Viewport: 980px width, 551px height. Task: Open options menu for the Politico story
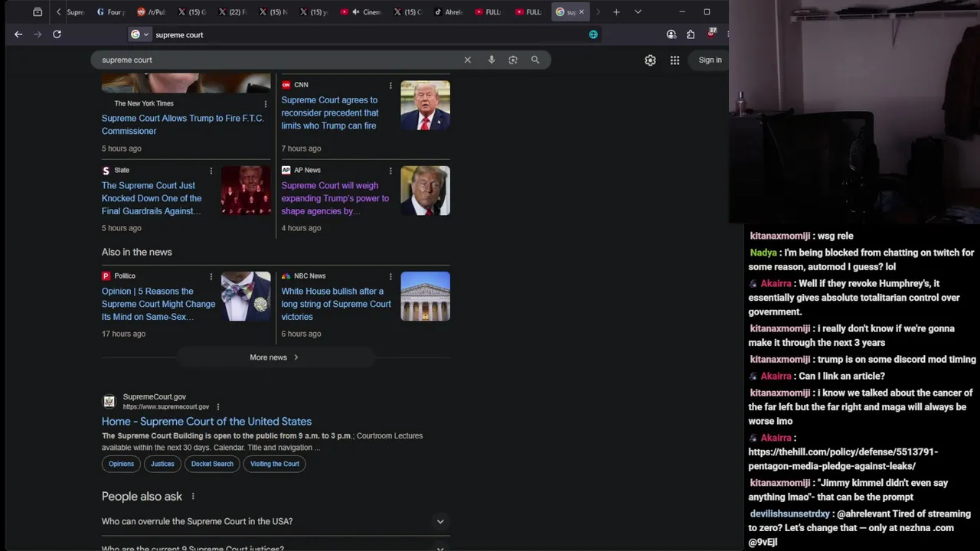[211, 276]
